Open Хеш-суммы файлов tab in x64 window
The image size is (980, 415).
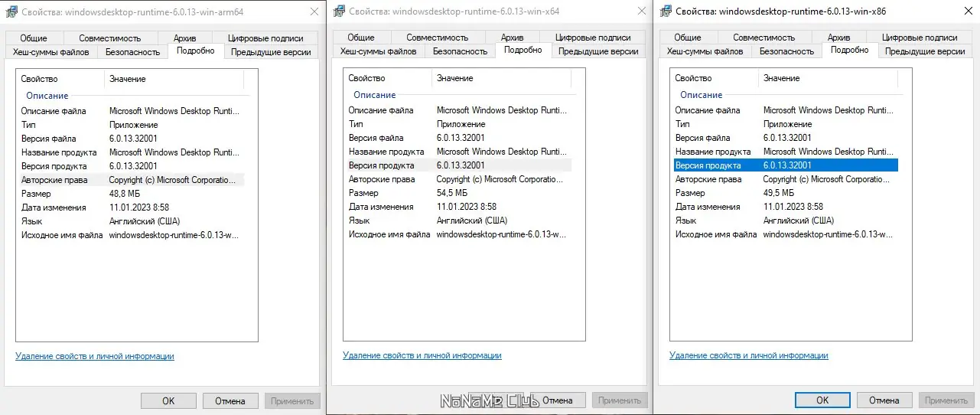379,51
